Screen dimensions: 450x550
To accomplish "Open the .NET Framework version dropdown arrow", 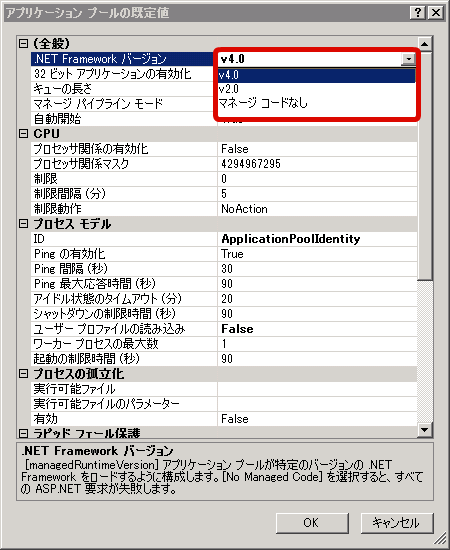I will click(x=408, y=59).
